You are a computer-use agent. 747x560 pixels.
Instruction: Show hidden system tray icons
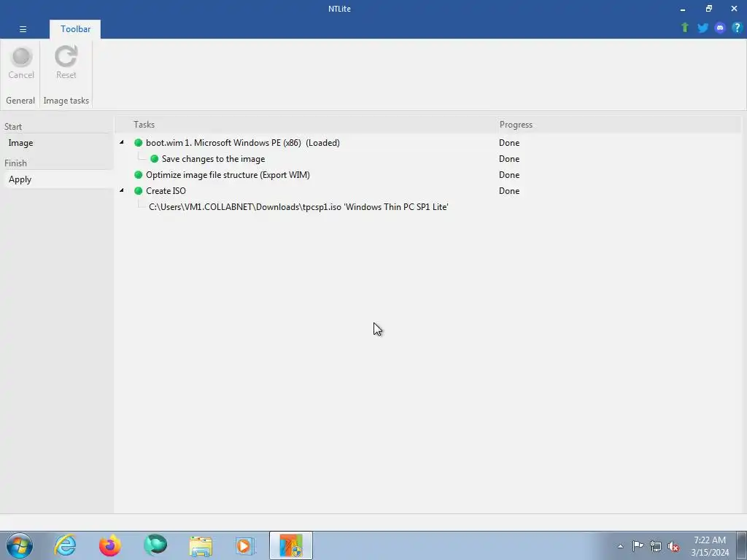pos(620,546)
